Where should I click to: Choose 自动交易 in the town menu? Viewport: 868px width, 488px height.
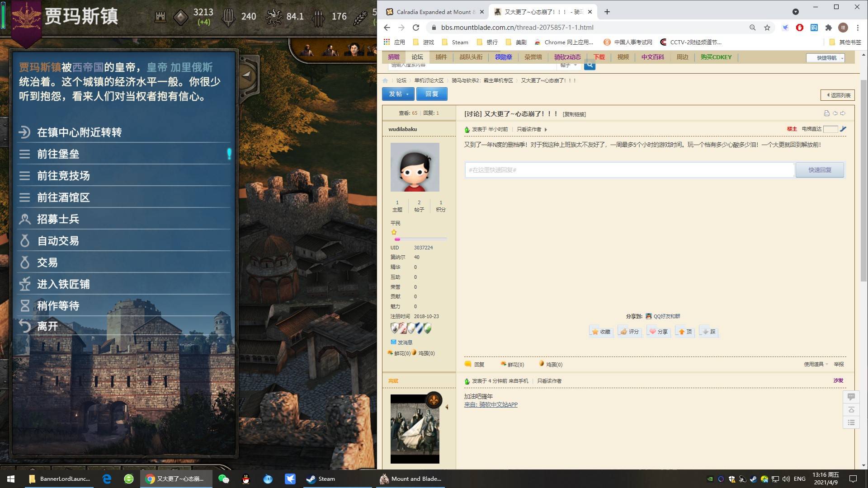(123, 241)
